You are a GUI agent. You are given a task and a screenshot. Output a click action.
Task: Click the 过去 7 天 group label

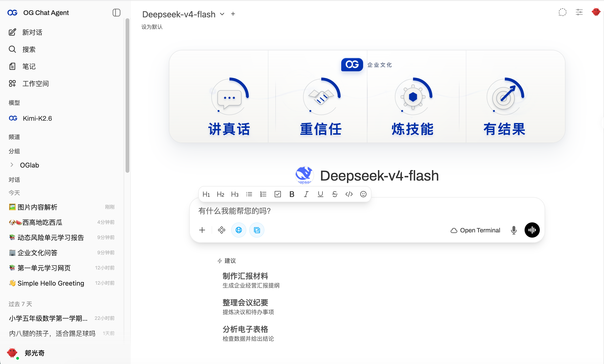[20, 304]
